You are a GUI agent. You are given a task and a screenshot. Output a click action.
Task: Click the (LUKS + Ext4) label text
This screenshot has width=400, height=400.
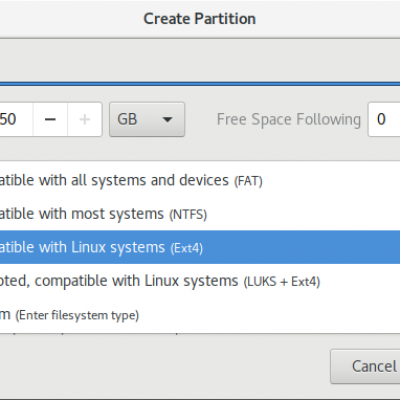coord(282,282)
